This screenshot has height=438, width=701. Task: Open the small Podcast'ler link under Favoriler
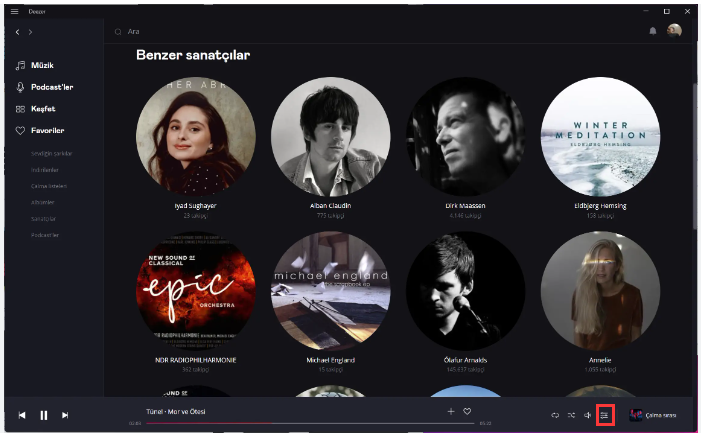point(45,235)
